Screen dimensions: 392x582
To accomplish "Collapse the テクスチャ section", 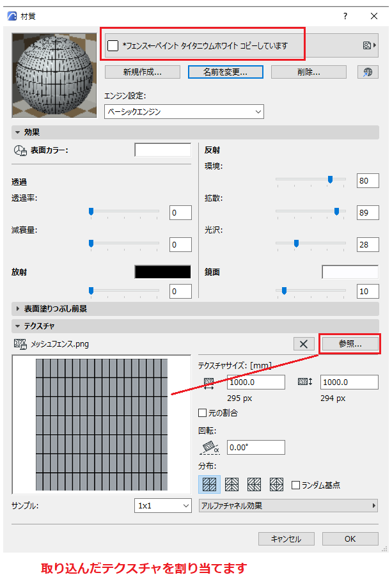I will (17, 326).
